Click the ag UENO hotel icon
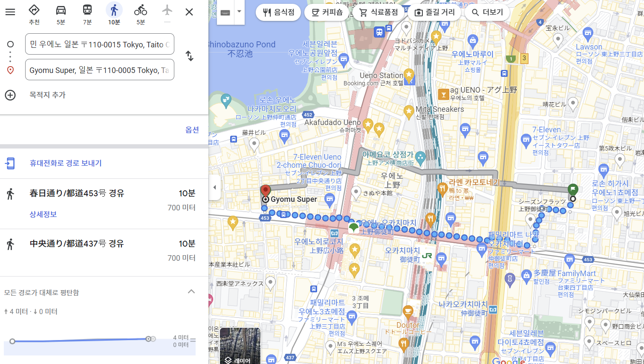 (444, 94)
